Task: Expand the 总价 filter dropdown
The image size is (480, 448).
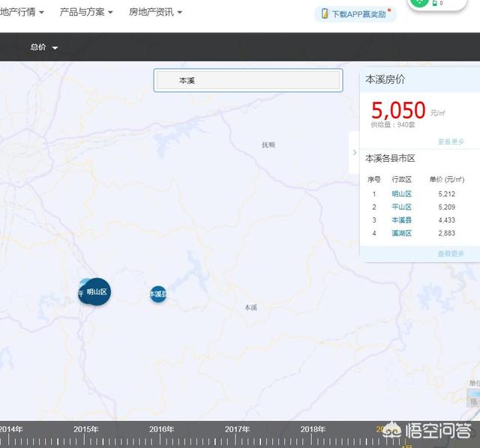Action: coord(44,47)
